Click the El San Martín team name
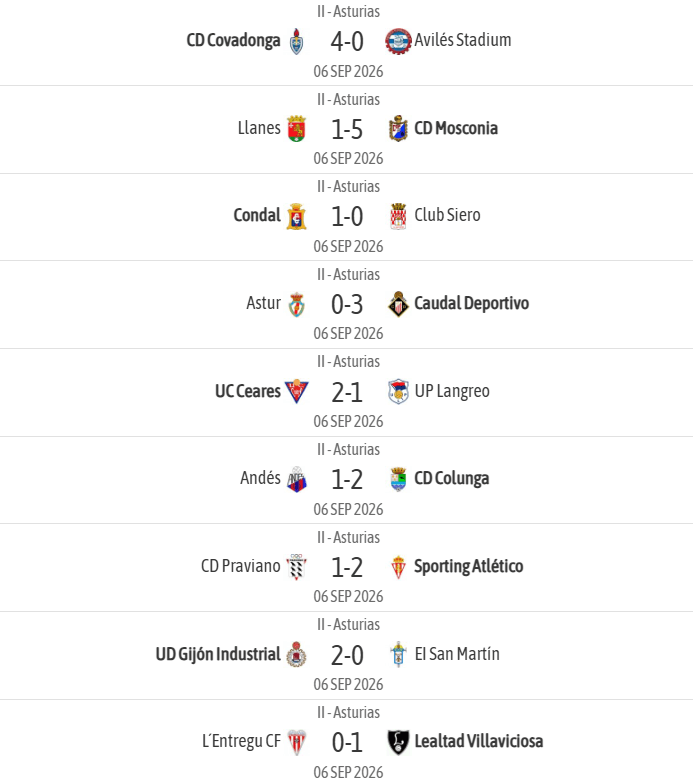Image resolution: width=693 pixels, height=782 pixels. [457, 654]
